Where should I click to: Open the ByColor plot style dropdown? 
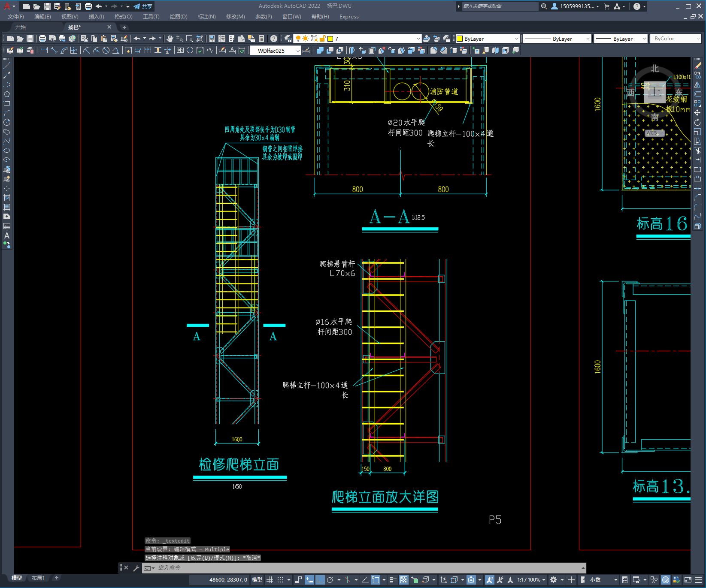point(676,39)
